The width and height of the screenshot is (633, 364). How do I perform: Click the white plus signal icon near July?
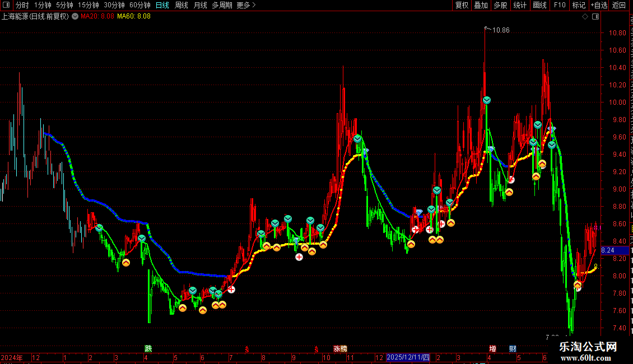231,290
